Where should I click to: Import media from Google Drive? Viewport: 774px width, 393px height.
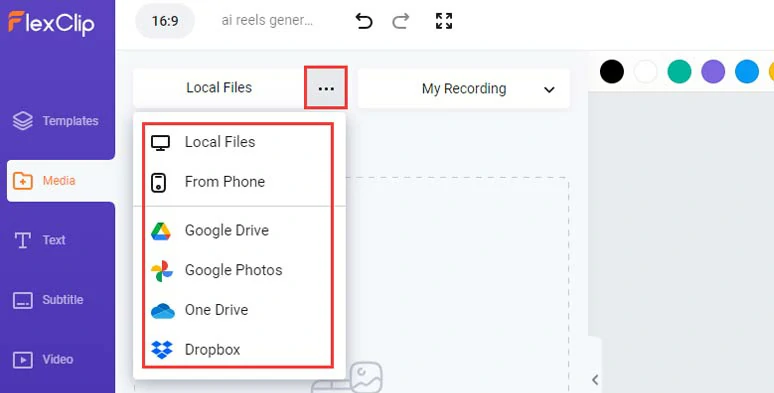238,231
